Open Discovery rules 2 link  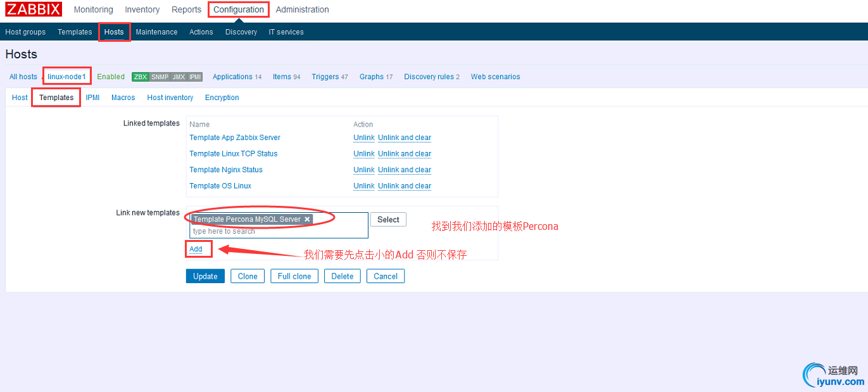click(432, 77)
